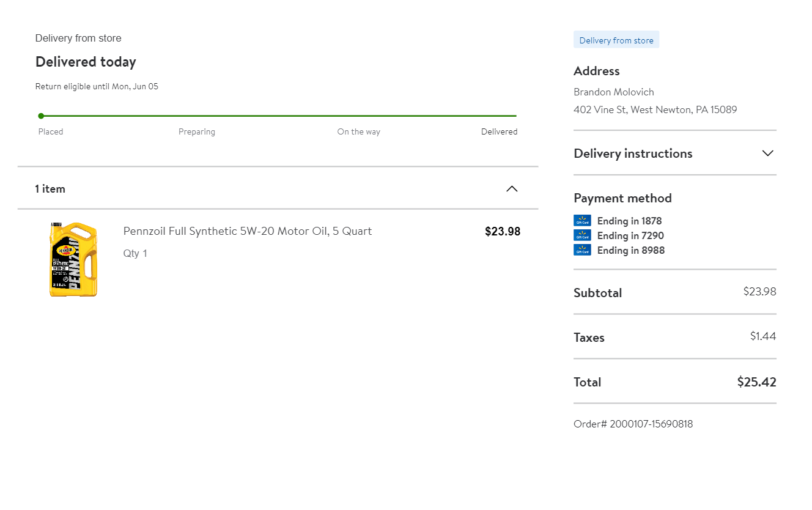
Task: Select the "Preparing" progress stage label
Action: 197,131
